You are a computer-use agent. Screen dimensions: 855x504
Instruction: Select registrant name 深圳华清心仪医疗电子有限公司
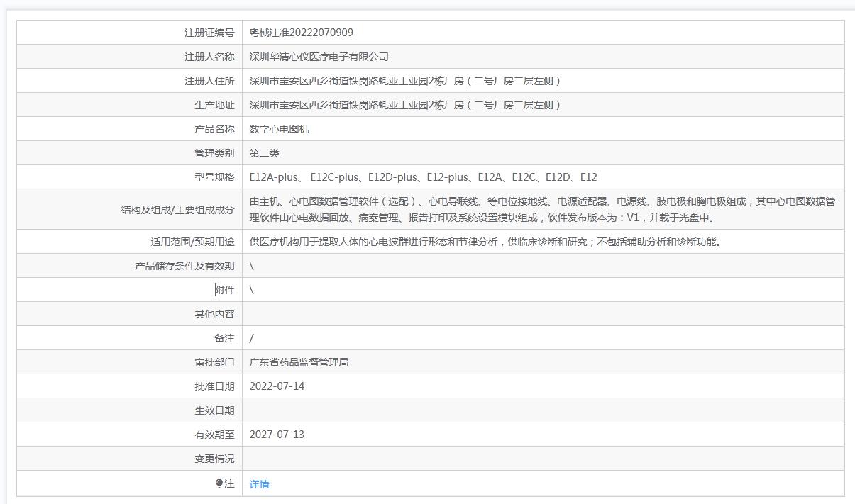pos(319,57)
